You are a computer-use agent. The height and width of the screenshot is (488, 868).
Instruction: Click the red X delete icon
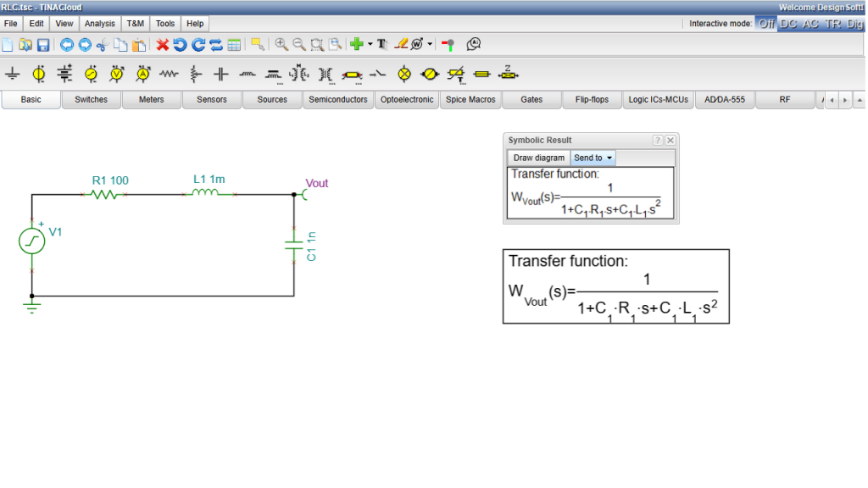162,45
